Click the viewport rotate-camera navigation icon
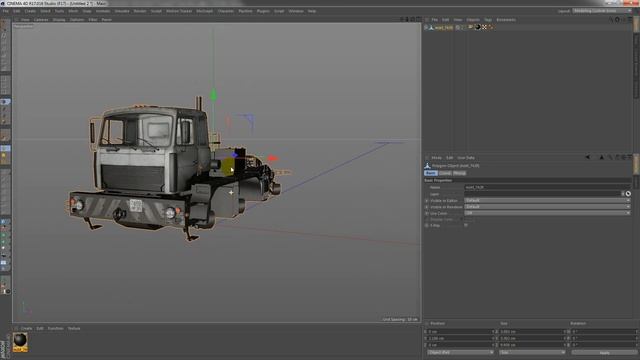This screenshot has width=640, height=360. [x=412, y=19]
